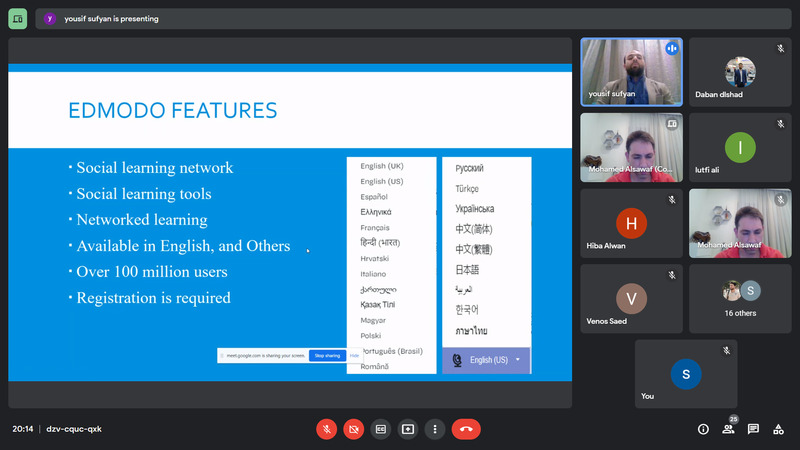
Task: Click the 'Networked learning' bullet
Action: coord(142,219)
